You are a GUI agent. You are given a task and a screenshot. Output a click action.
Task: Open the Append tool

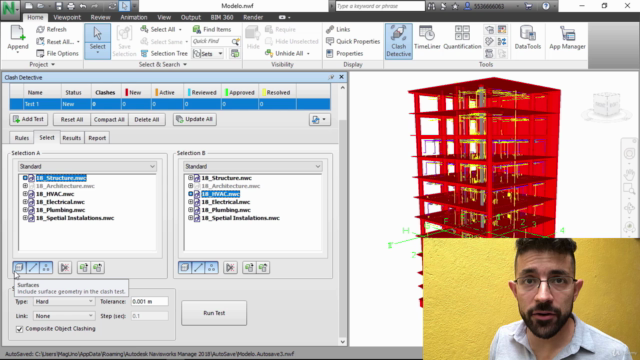coord(18,38)
